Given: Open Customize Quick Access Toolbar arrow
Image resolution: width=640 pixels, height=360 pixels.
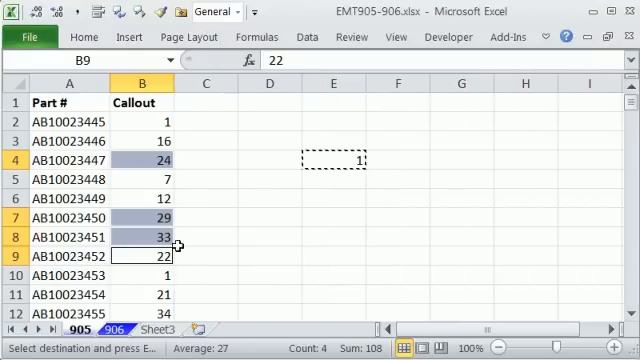Looking at the screenshot, I should point(255,12).
